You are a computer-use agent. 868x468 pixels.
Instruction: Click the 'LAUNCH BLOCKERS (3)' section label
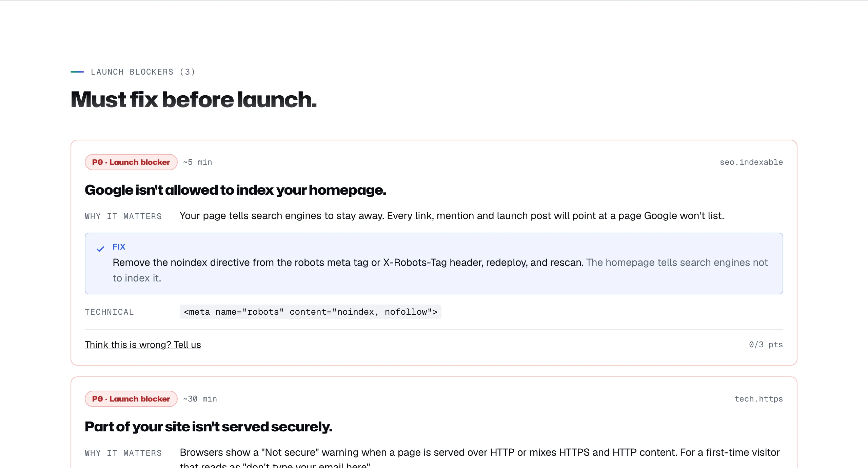(x=143, y=72)
